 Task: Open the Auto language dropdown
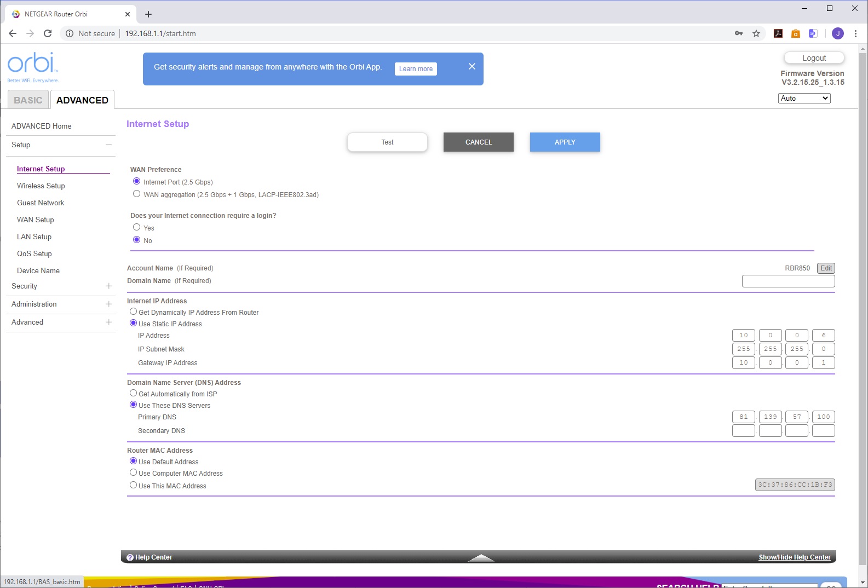click(x=804, y=98)
